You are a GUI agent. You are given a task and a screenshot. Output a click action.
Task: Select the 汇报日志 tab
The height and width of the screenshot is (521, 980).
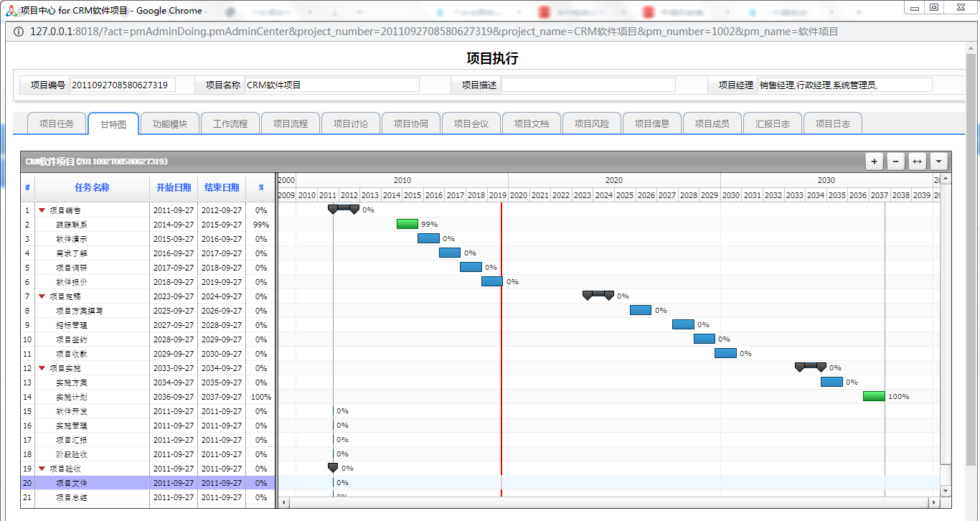773,123
